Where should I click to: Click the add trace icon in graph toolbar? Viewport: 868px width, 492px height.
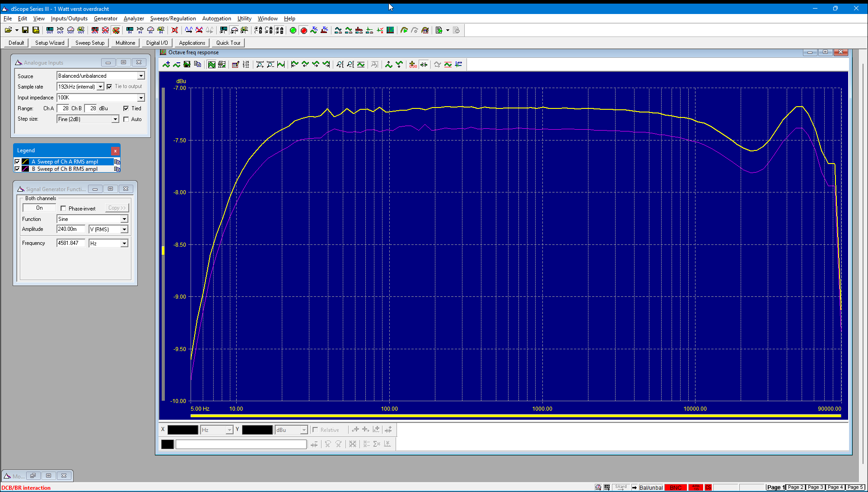coord(166,65)
